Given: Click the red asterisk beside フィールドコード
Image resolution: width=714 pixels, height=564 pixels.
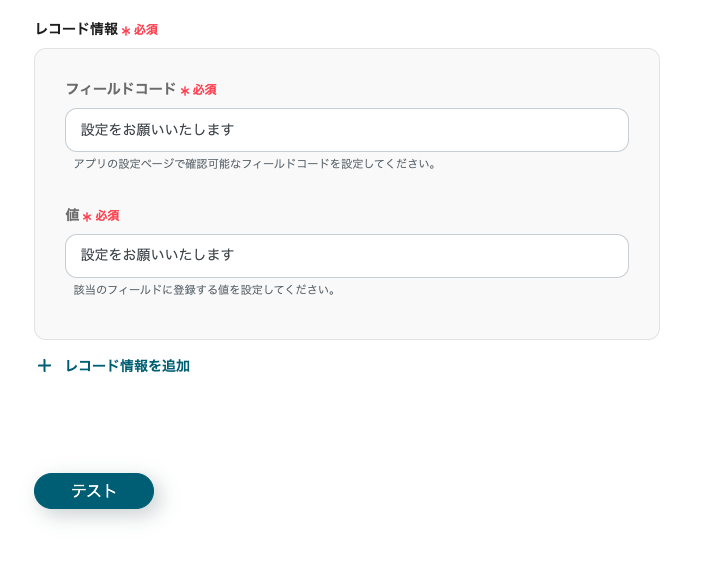Looking at the screenshot, I should tap(185, 91).
